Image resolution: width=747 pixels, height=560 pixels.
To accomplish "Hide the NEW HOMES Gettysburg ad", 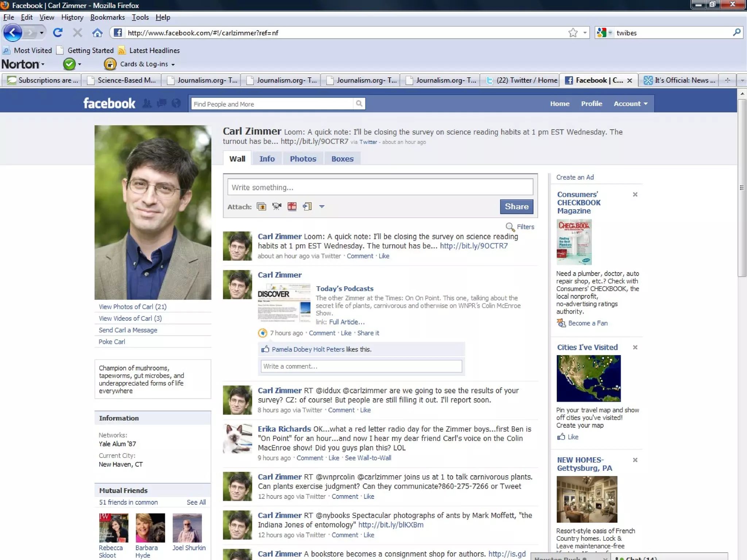I will [635, 460].
